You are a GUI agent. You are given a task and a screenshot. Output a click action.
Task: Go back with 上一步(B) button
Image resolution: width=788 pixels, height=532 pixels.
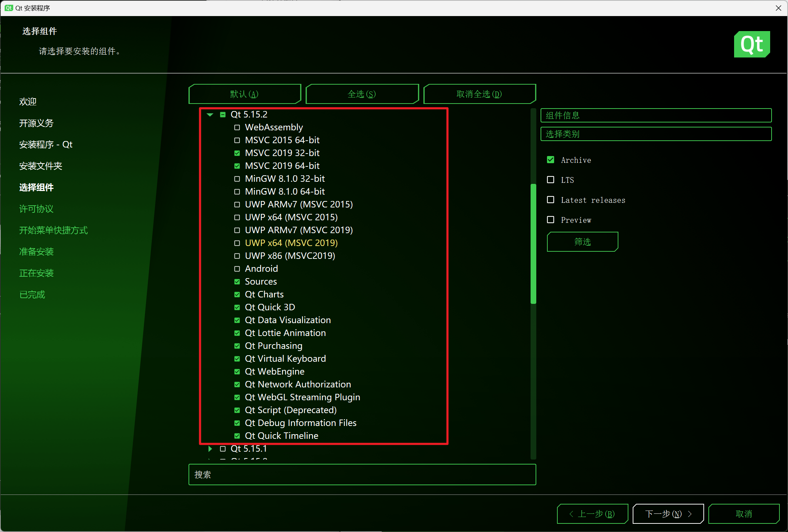click(592, 514)
